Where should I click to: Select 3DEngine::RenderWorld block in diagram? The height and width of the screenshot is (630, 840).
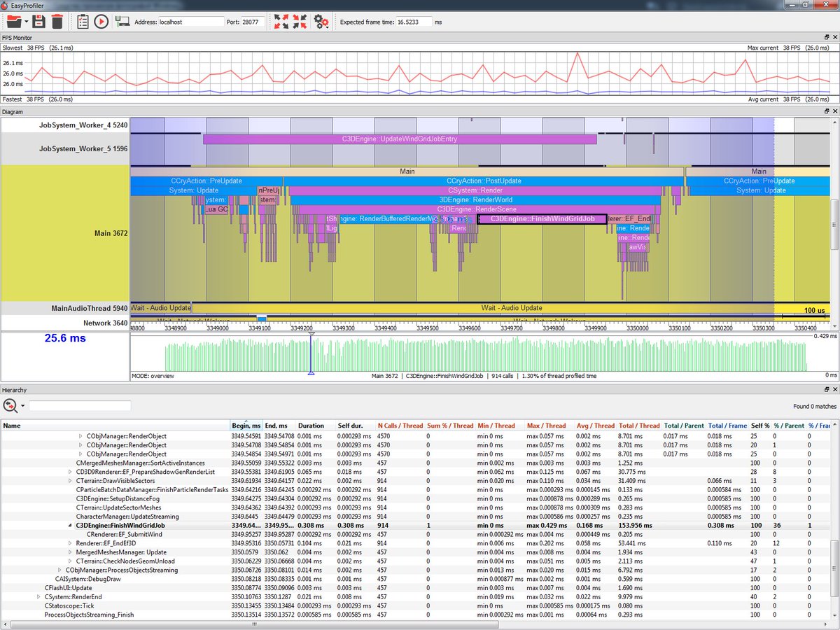coord(475,199)
